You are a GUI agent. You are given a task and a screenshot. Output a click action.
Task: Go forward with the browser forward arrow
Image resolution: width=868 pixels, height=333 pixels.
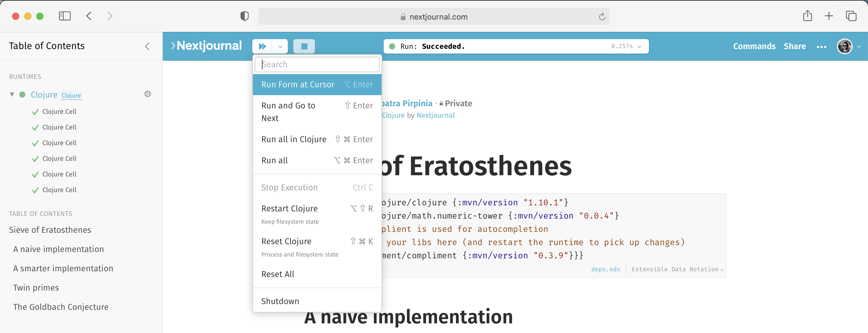110,16
